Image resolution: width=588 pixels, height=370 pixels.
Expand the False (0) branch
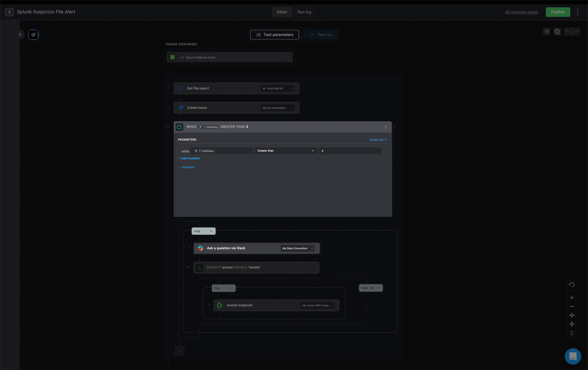[371, 288]
